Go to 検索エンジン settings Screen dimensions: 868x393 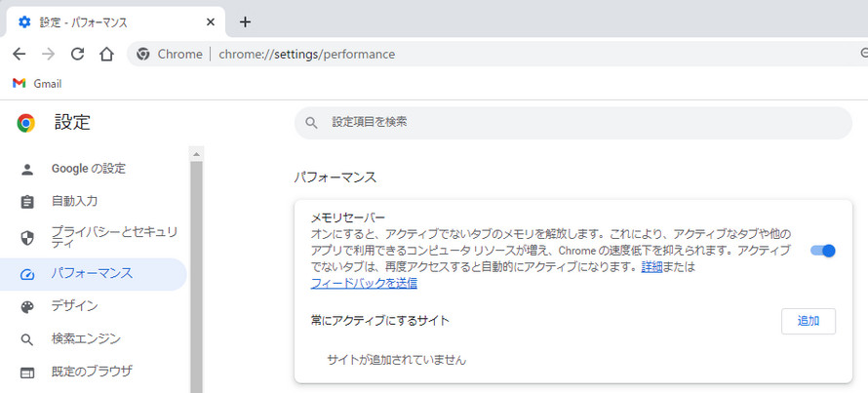pos(86,339)
